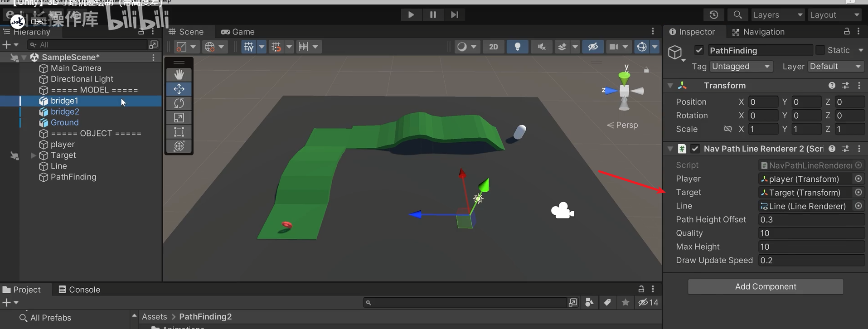
Task: Open object picker for Target field
Action: [x=858, y=192]
